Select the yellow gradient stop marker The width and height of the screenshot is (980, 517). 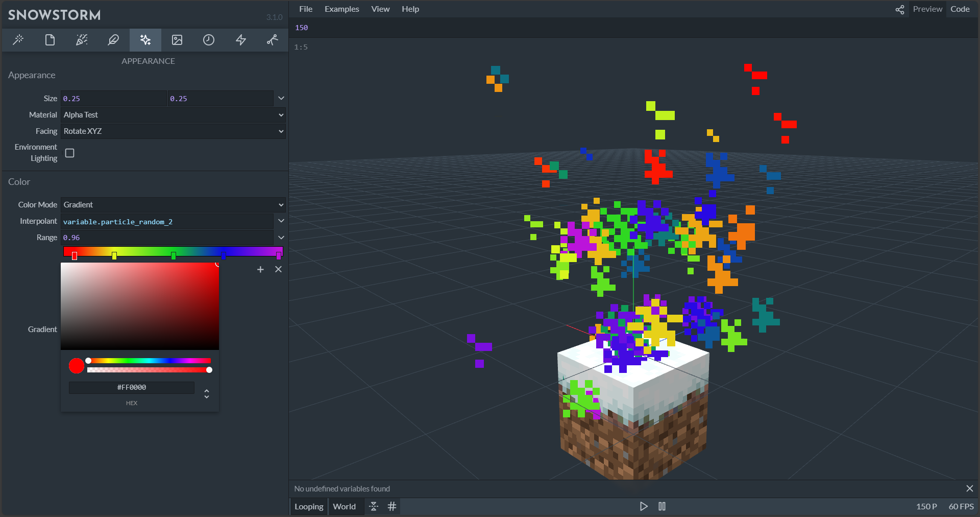[114, 255]
